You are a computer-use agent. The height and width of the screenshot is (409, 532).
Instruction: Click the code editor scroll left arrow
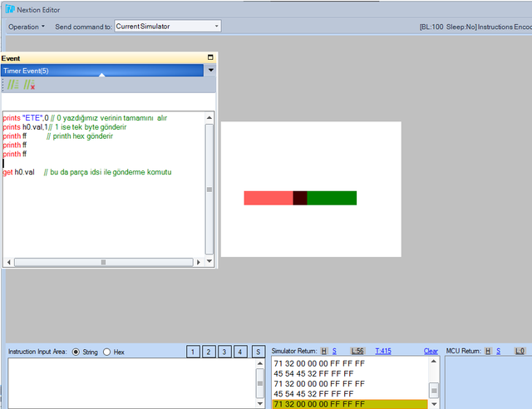point(9,262)
